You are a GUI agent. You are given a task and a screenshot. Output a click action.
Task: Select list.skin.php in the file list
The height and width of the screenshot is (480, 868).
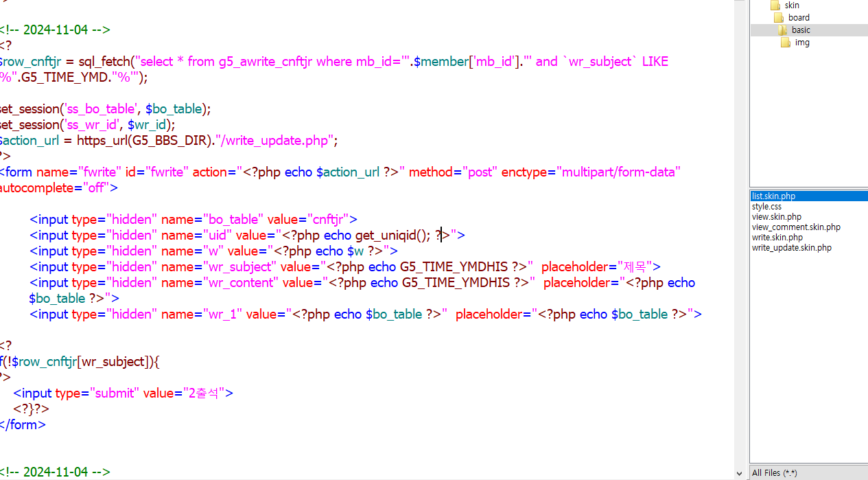[x=773, y=196]
